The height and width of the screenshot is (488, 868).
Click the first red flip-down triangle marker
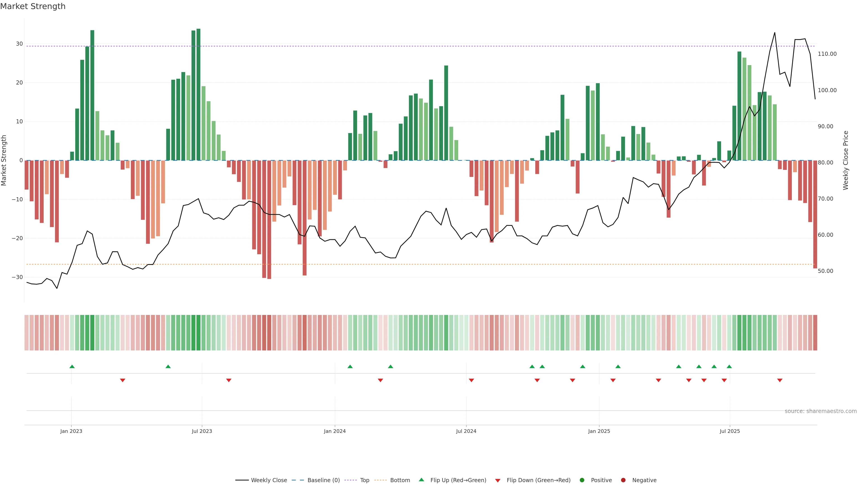point(123,380)
